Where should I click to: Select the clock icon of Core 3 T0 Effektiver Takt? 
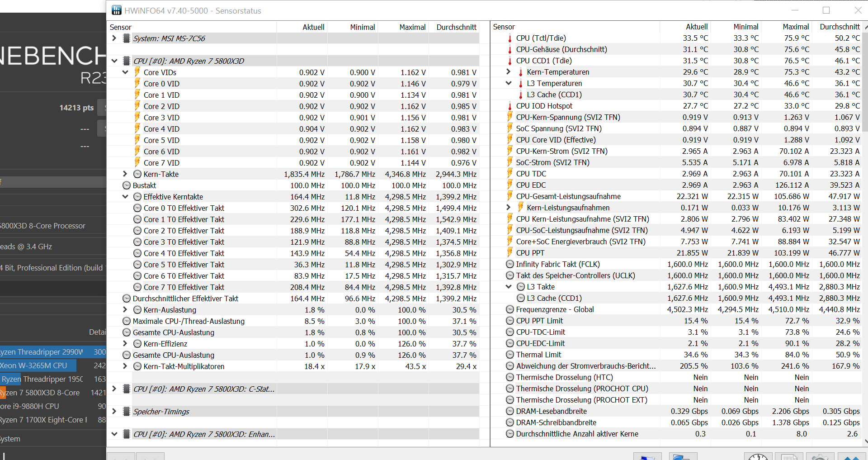tap(137, 242)
